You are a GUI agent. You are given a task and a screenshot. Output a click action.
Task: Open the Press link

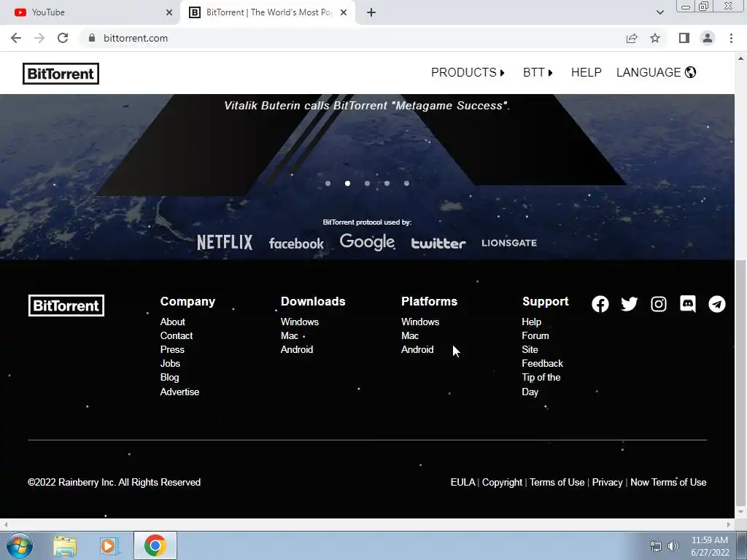point(172,349)
